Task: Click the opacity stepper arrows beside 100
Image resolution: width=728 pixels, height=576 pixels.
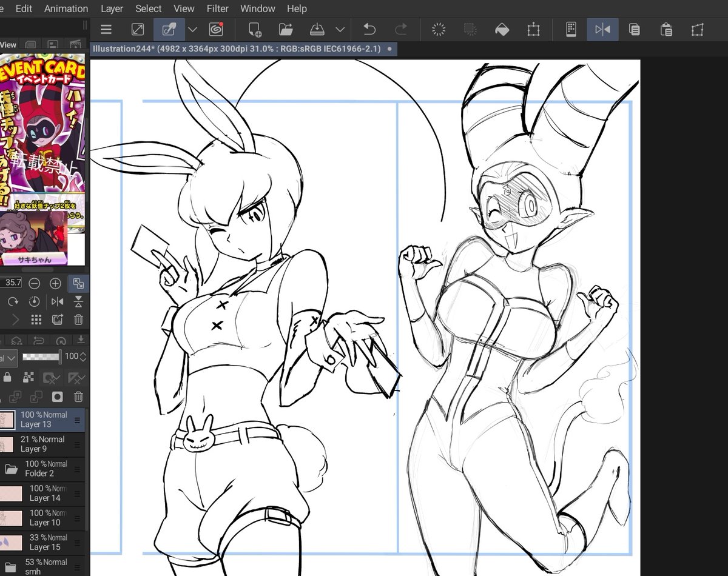Action: pos(84,357)
